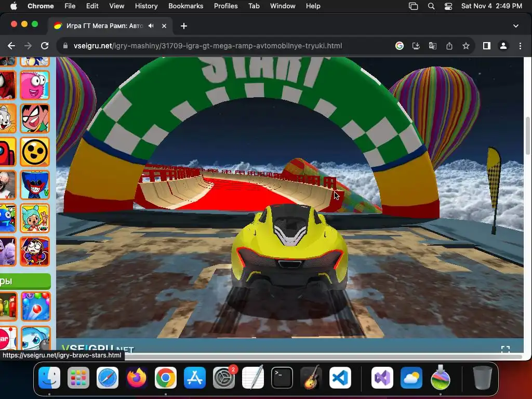Open the Window menu
This screenshot has height=399, width=532.
[x=283, y=6]
